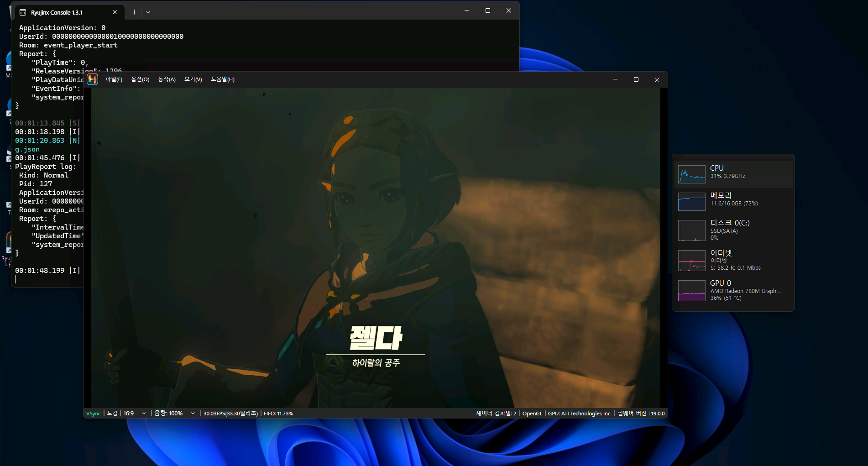This screenshot has height=466, width=868.
Task: Select the 메모리 memory graph
Action: (691, 202)
